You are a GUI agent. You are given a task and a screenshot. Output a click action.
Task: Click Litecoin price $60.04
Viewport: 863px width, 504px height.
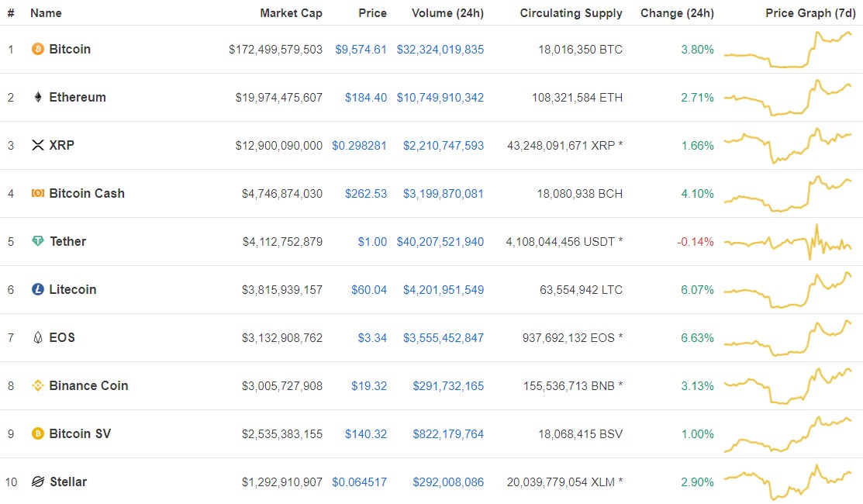pos(369,289)
